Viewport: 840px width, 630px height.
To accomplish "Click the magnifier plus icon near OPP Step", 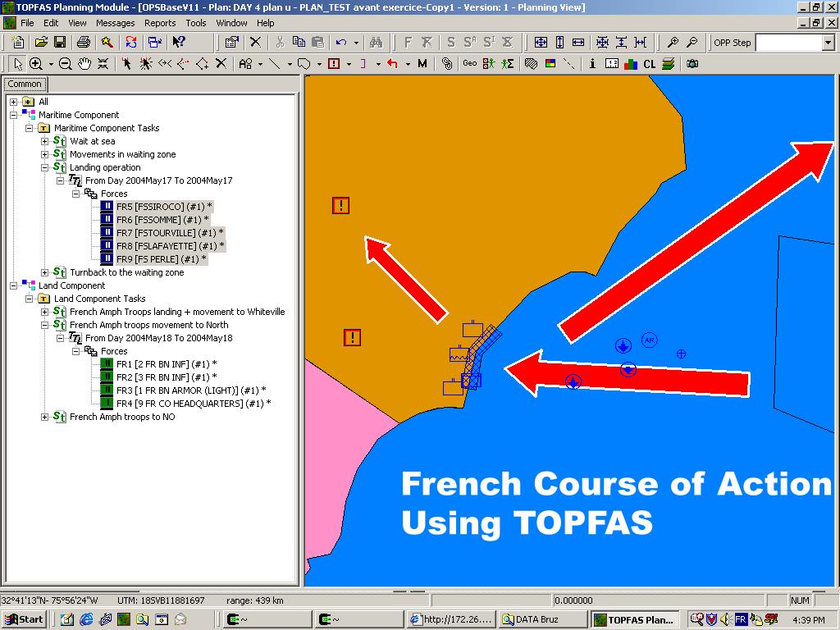I will pyautogui.click(x=673, y=43).
